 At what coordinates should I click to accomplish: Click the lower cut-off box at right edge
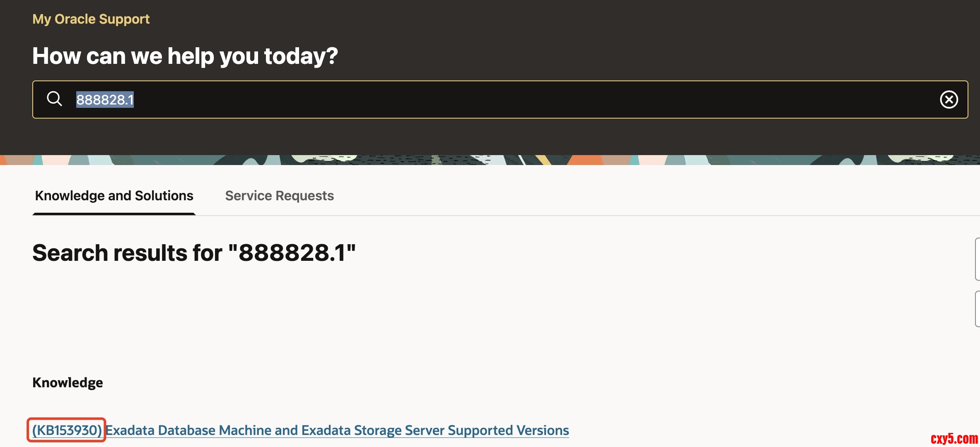point(978,309)
